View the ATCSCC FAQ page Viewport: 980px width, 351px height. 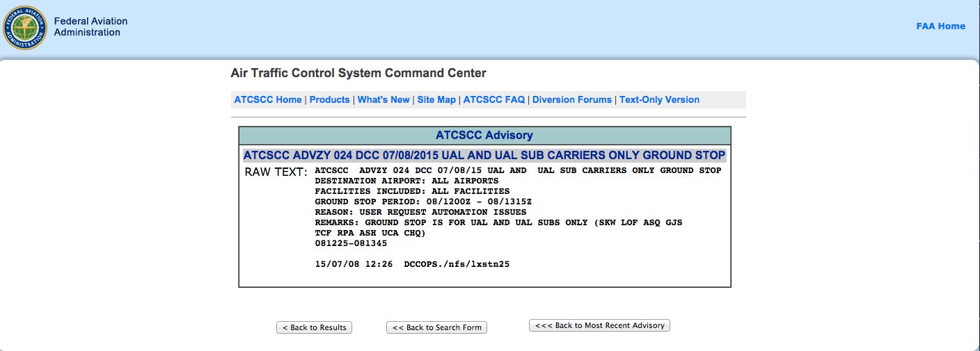(494, 99)
